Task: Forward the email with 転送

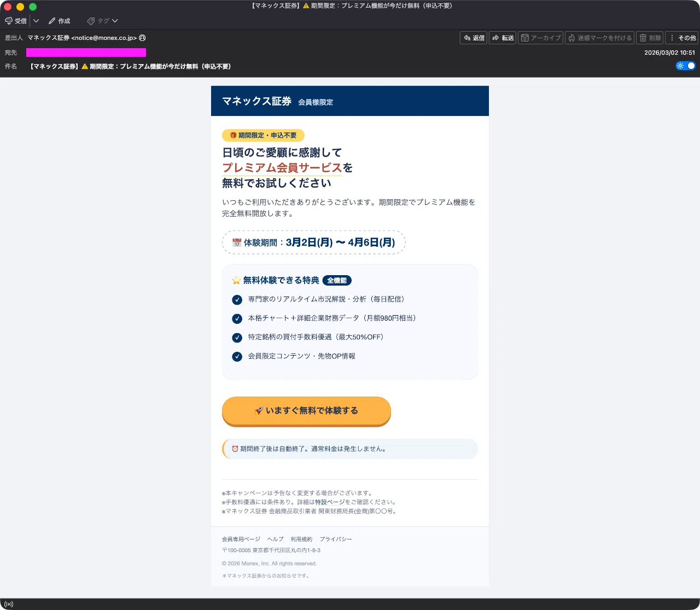Action: (503, 38)
